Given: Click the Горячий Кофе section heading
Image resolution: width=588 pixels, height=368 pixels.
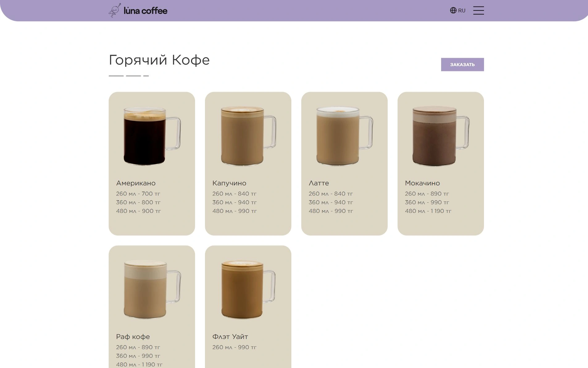Looking at the screenshot, I should click(x=159, y=60).
